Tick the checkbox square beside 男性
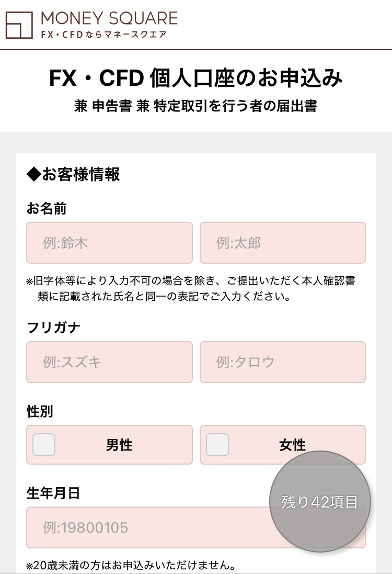 (44, 445)
